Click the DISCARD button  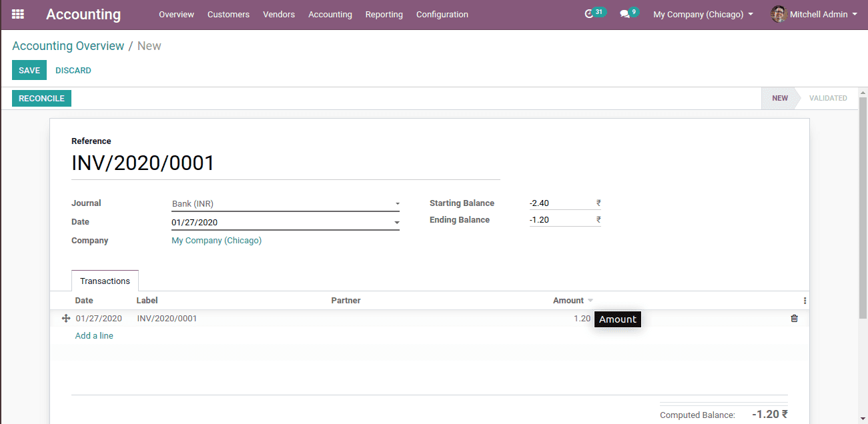[x=73, y=70]
